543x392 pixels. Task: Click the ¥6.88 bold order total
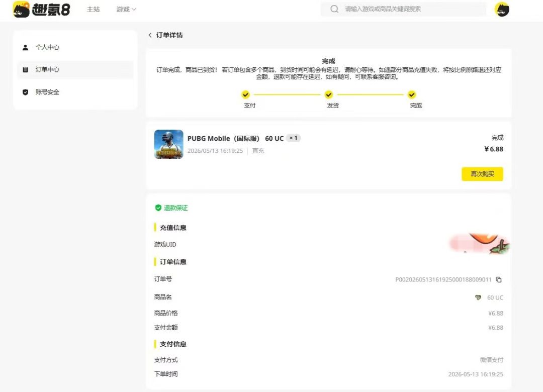(494, 149)
